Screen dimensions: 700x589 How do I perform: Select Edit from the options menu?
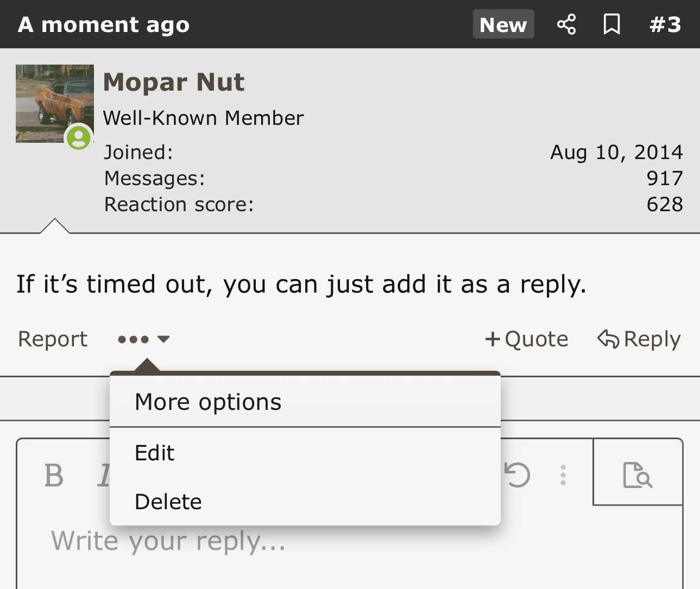[155, 453]
